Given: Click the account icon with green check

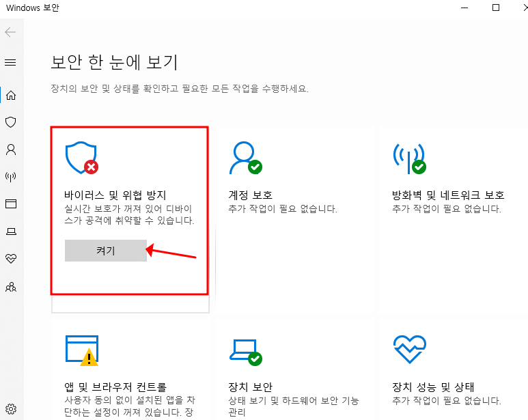Looking at the screenshot, I should 245,158.
